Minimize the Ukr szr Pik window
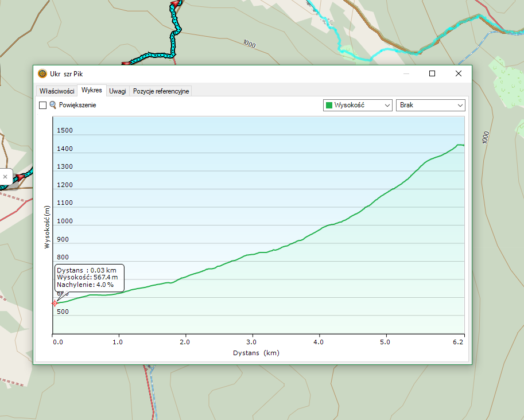Screen dimensions: 524x420 406,73
